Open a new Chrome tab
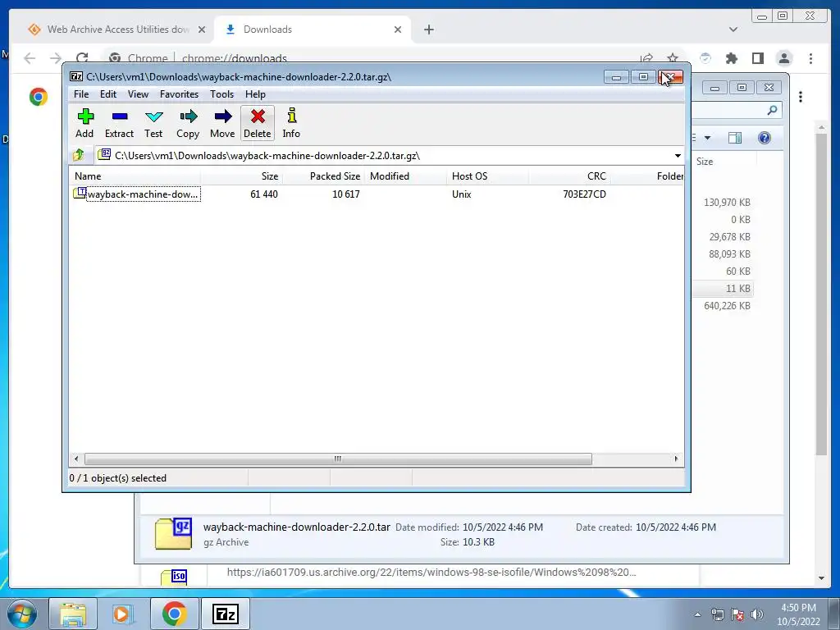 [428, 30]
